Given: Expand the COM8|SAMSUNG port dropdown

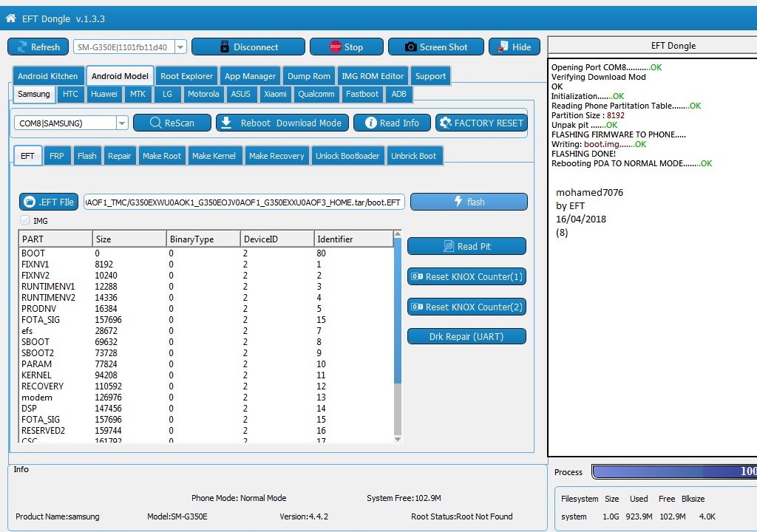Looking at the screenshot, I should pos(122,123).
